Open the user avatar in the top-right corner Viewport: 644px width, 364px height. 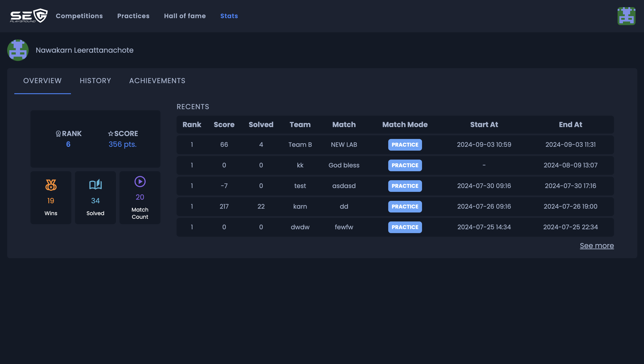coord(626,16)
